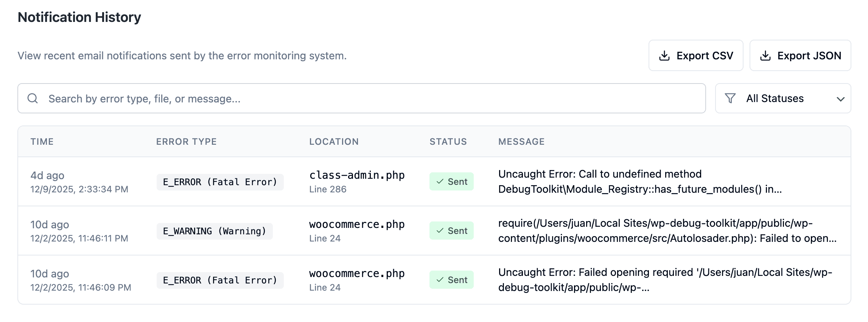Click the download icon on Export CSV

pyautogui.click(x=664, y=56)
